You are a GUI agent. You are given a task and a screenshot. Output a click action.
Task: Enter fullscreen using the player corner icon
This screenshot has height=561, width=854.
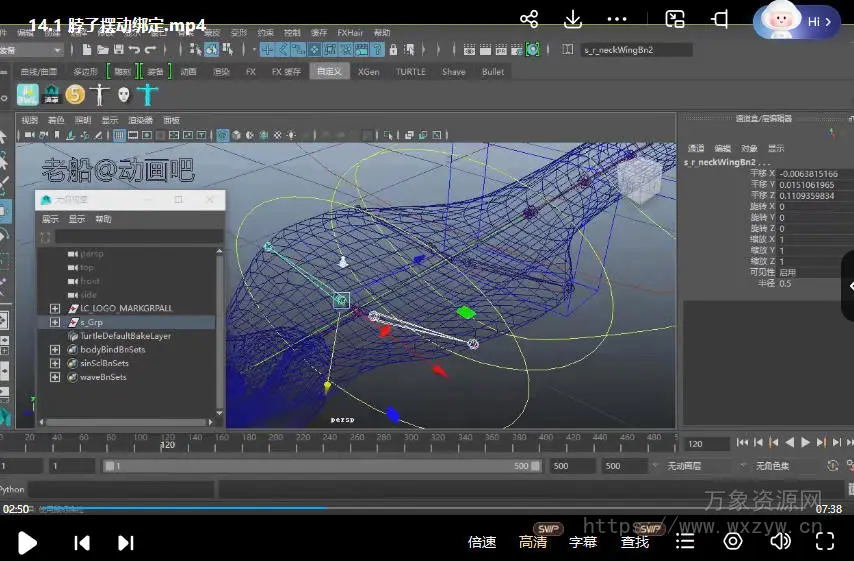(824, 541)
